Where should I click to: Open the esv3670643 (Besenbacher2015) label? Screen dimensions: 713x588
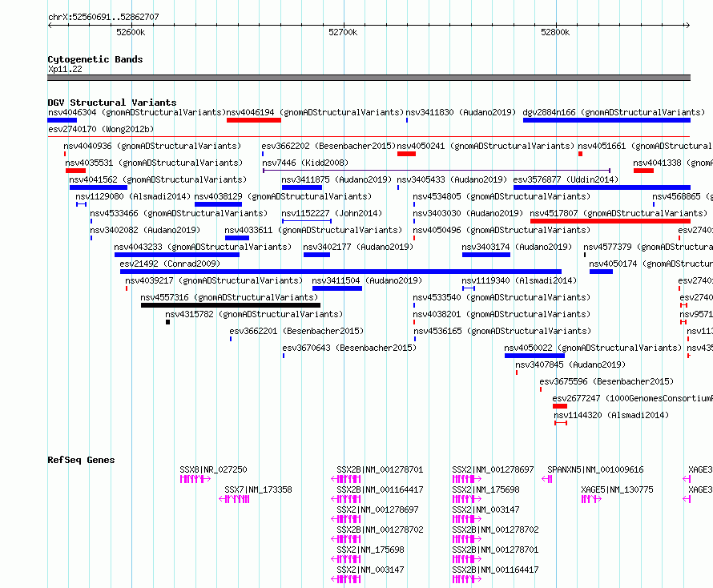pos(349,348)
